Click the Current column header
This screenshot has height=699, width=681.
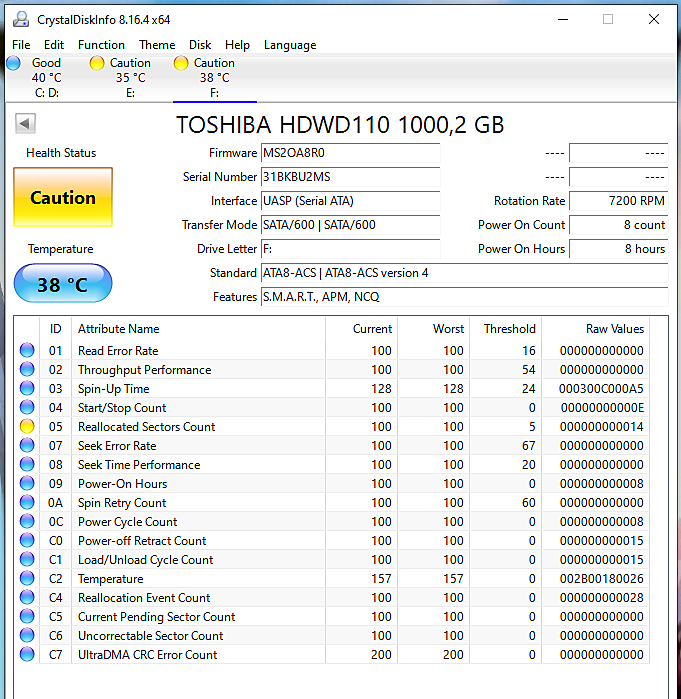[361, 329]
